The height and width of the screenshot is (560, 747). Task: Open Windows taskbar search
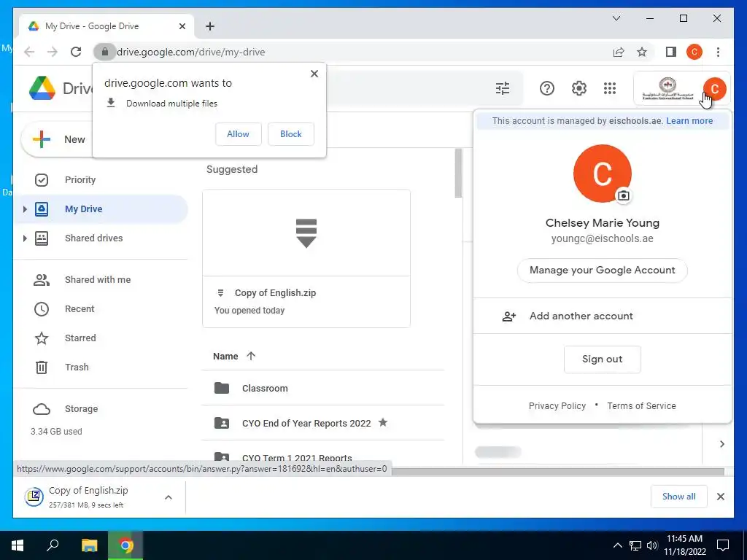53,545
